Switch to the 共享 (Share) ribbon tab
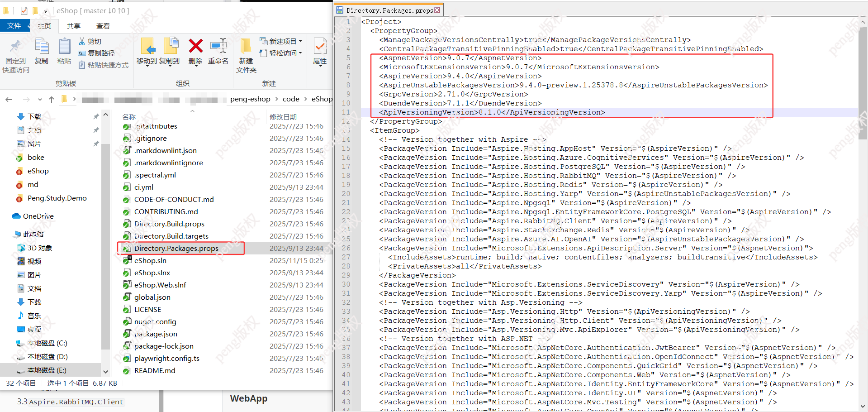 pyautogui.click(x=73, y=26)
